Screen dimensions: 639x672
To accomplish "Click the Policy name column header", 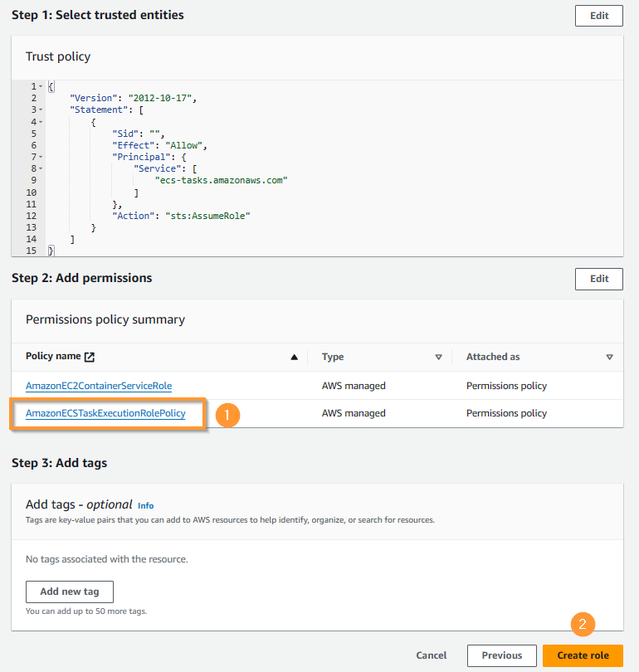I will (53, 356).
